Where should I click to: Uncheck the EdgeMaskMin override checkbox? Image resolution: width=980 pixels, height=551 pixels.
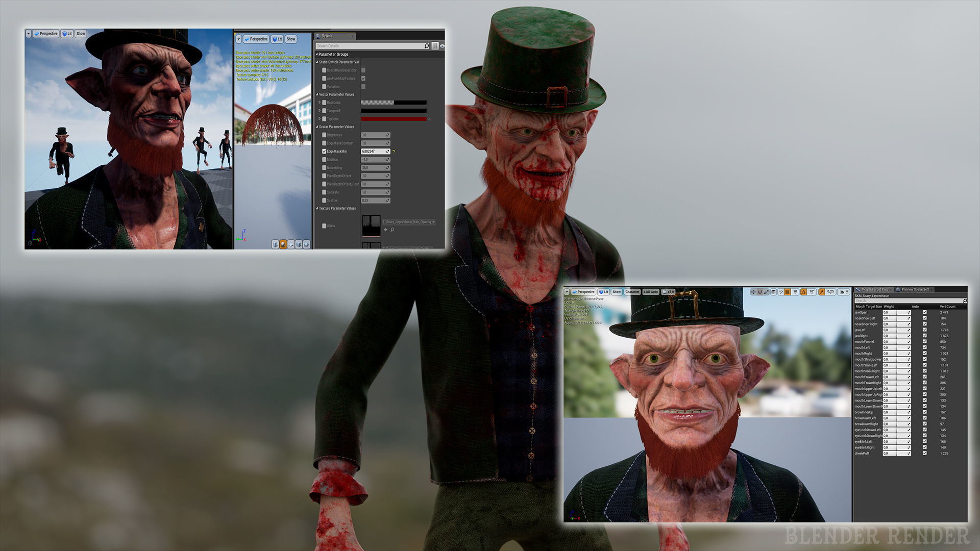coord(324,152)
